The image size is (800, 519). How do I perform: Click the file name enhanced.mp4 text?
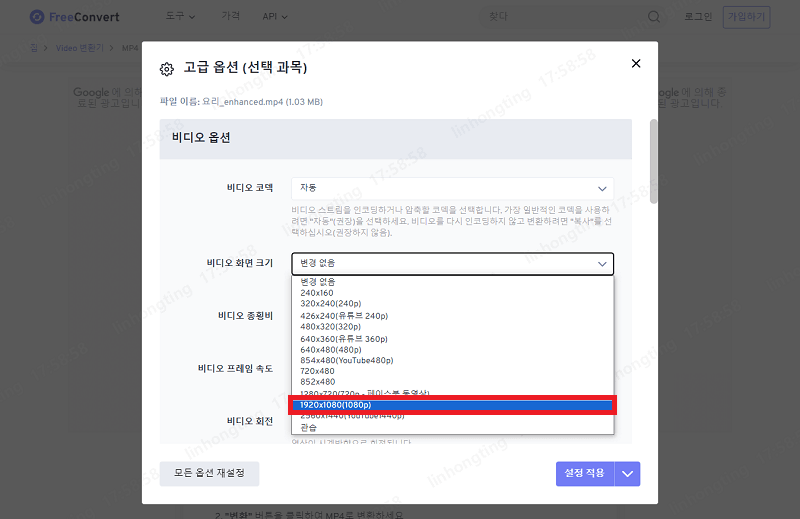point(262,102)
